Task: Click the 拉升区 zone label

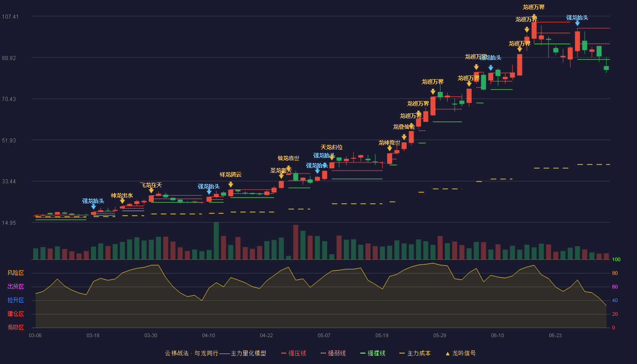Action: pyautogui.click(x=15, y=300)
